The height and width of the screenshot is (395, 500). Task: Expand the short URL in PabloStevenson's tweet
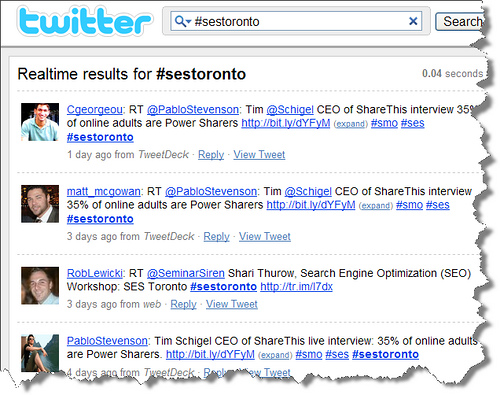(275, 355)
